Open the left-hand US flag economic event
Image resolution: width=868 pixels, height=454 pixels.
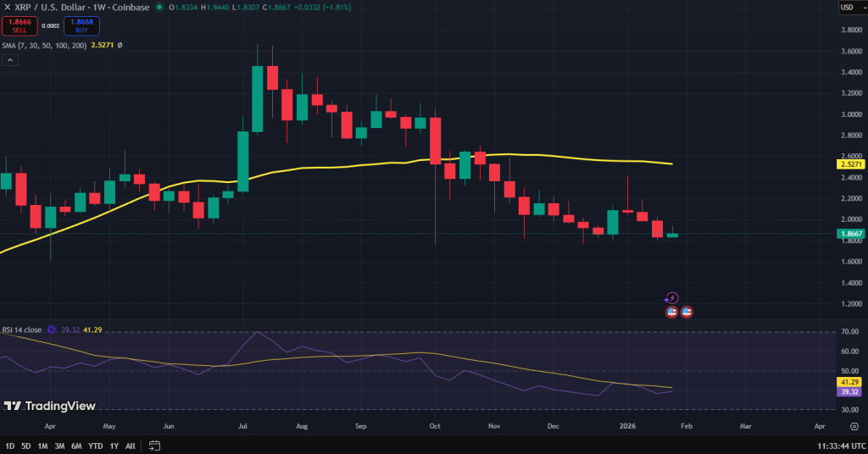(671, 312)
